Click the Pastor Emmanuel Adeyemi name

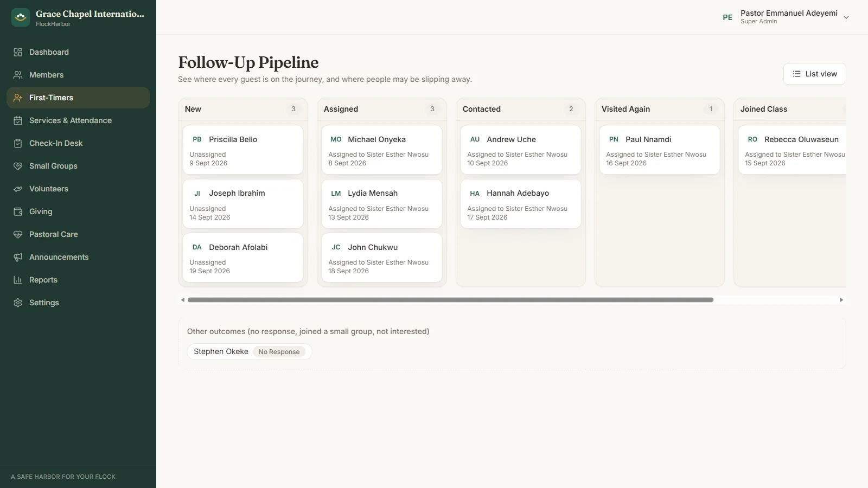tap(789, 13)
